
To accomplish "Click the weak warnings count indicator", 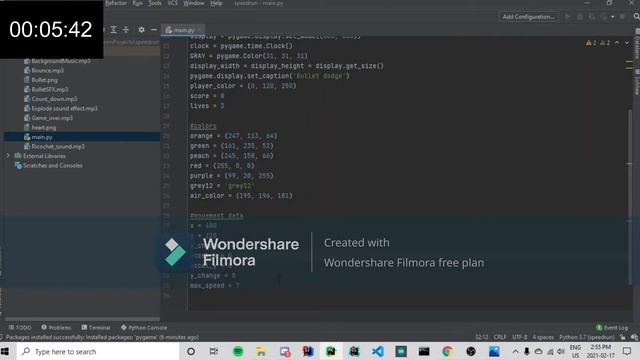I will (605, 42).
